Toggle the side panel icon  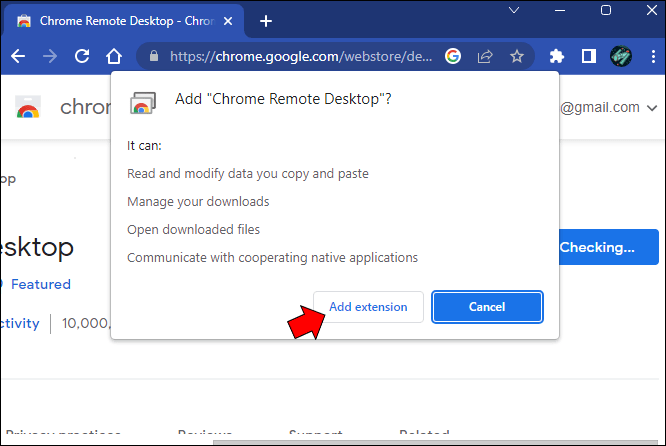589,56
